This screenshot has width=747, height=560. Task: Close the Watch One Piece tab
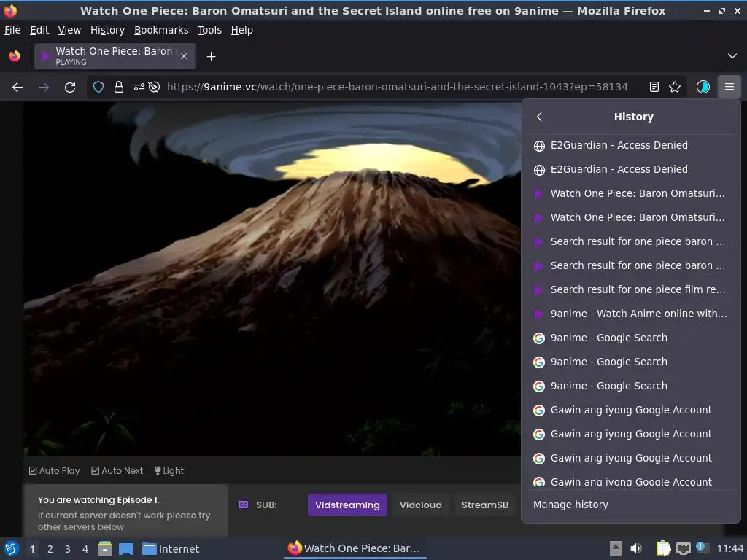tap(184, 56)
